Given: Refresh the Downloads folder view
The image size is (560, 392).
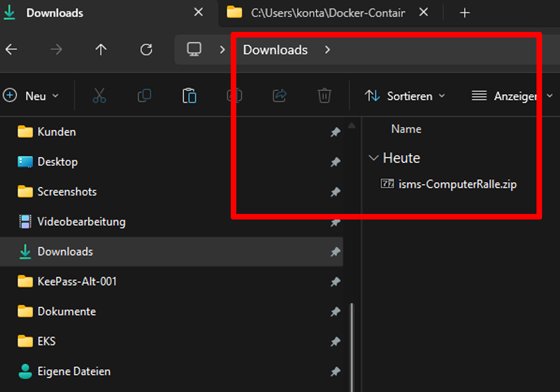Looking at the screenshot, I should [146, 49].
